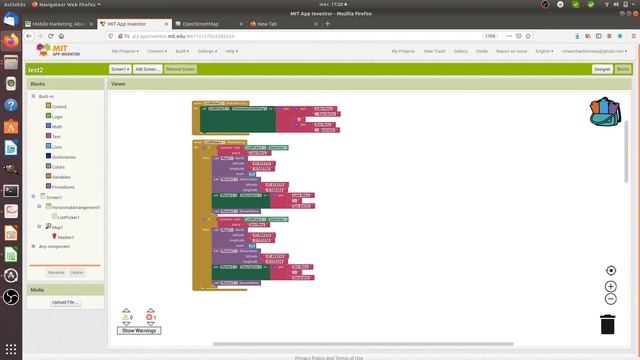640x360 pixels.
Task: Click the trash can in the viewer
Action: [x=608, y=324]
